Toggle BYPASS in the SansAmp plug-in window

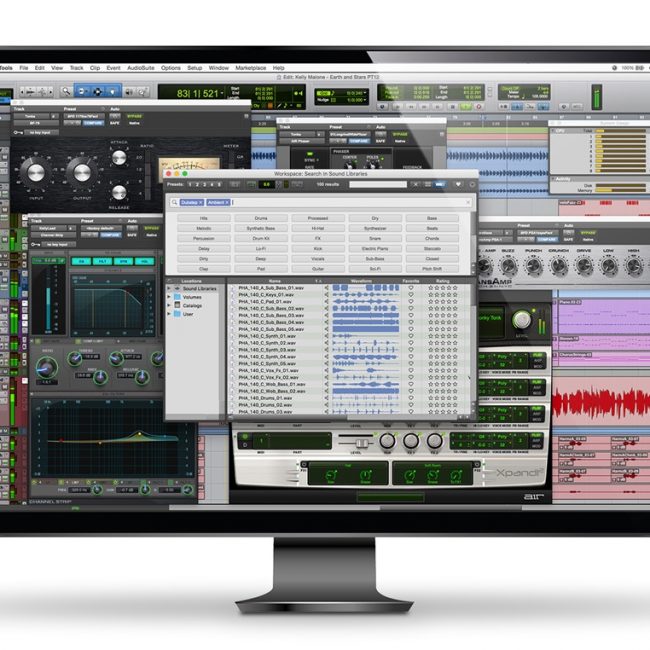[x=588, y=233]
